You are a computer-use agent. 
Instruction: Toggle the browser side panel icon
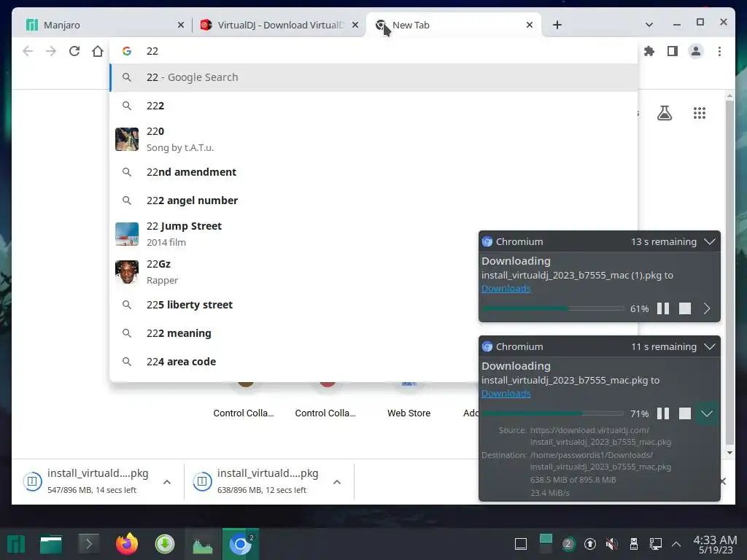point(672,51)
